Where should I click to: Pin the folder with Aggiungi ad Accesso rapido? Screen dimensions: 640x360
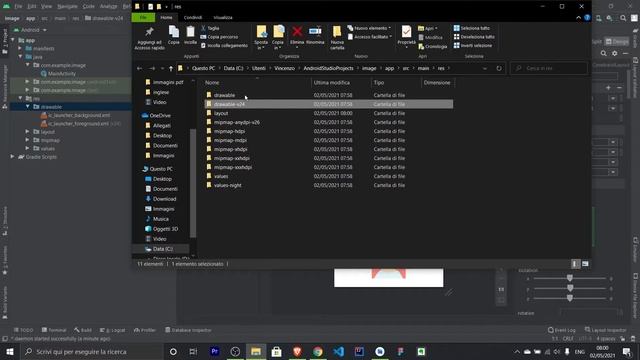(149, 38)
